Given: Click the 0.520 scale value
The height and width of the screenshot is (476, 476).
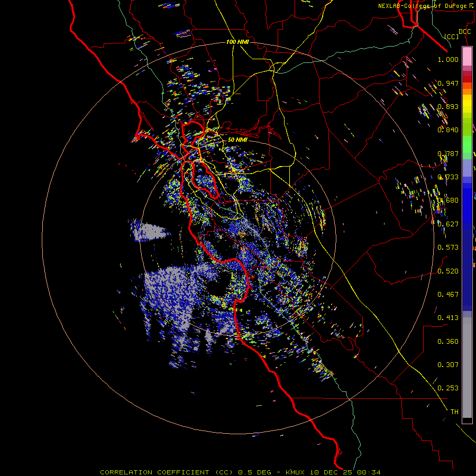Looking at the screenshot, I should coord(448,271).
